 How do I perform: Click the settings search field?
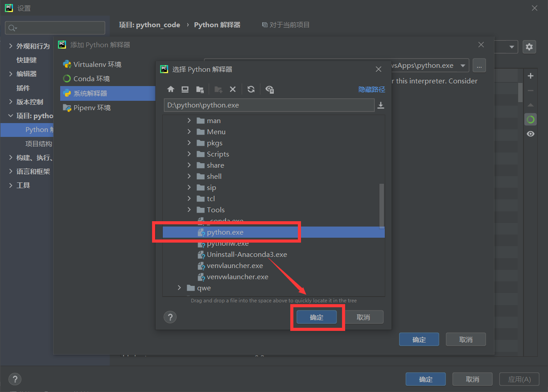(x=55, y=28)
